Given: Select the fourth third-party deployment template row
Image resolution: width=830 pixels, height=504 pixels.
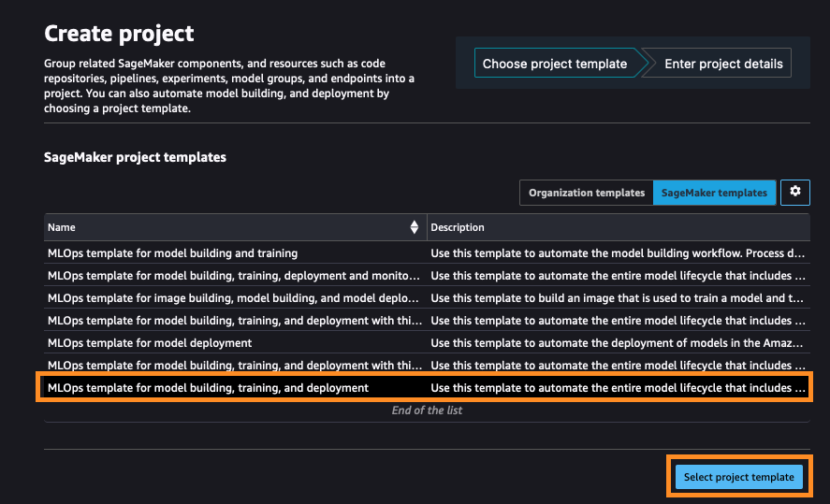Looking at the screenshot, I should [427, 321].
